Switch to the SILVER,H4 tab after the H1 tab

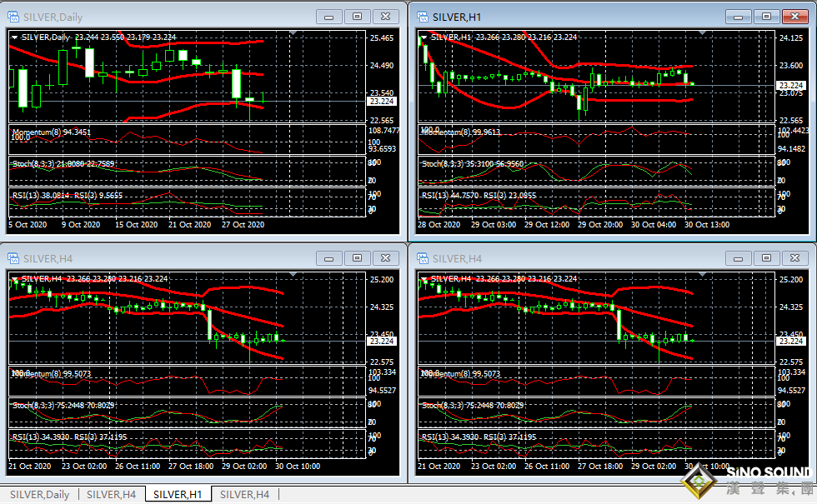[x=245, y=495]
